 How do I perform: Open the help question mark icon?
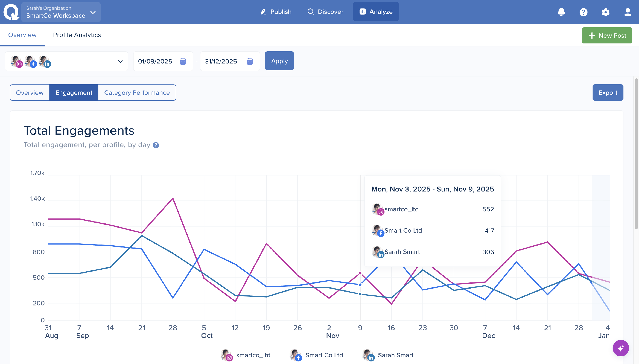click(583, 12)
